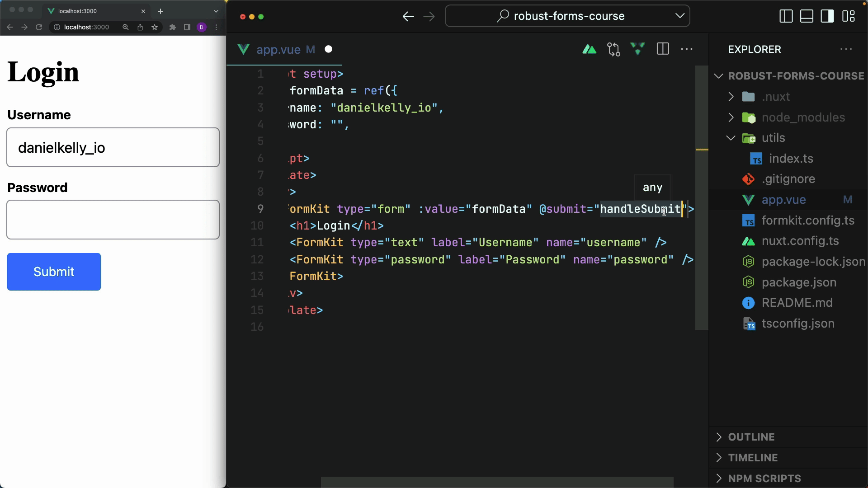Image resolution: width=868 pixels, height=488 pixels.
Task: Open Customize Layout icon
Action: (849, 16)
